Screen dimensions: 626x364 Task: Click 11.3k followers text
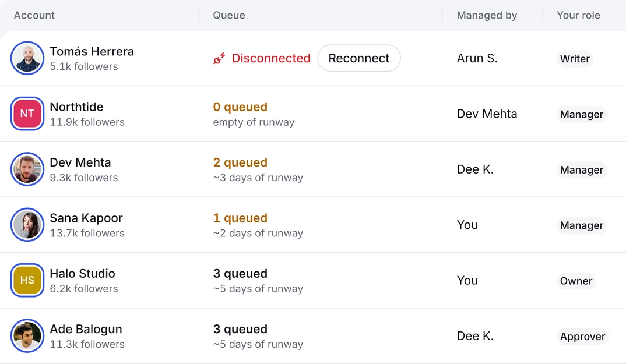pyautogui.click(x=87, y=344)
